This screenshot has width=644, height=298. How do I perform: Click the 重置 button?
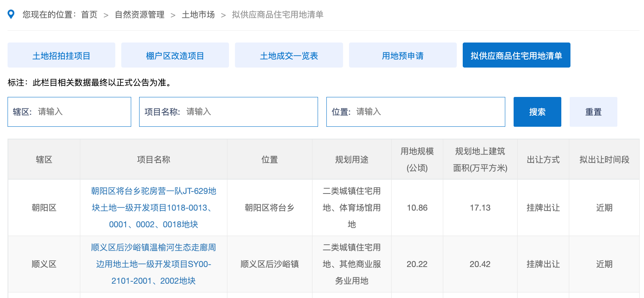click(594, 112)
